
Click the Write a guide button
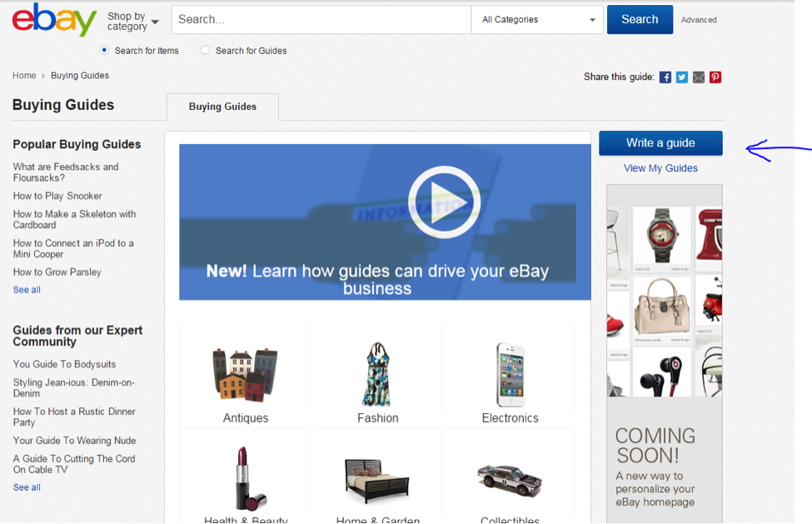pos(660,143)
